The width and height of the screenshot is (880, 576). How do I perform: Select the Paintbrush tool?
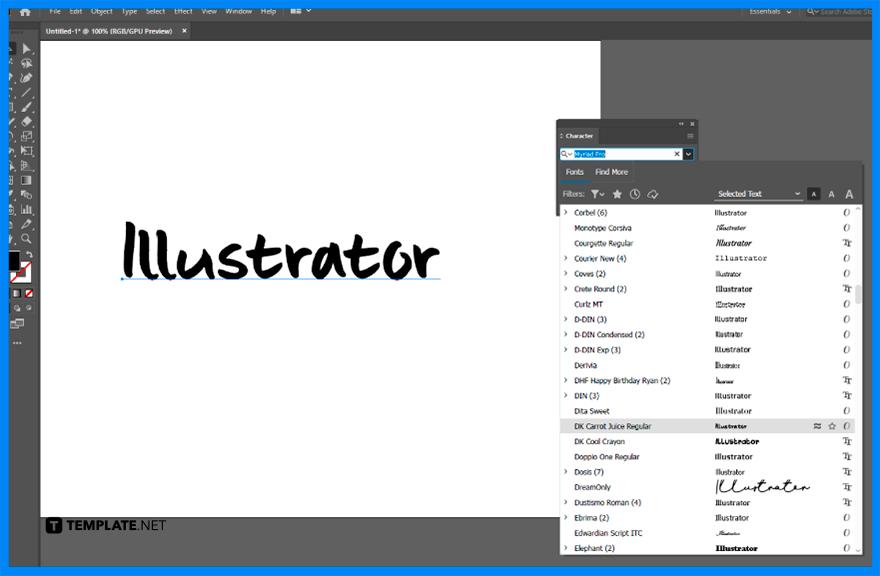[26, 105]
